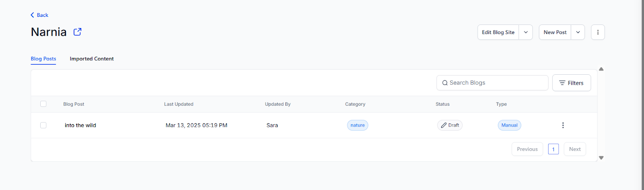644x190 pixels.
Task: Select the Blog Posts tab
Action: pos(43,59)
